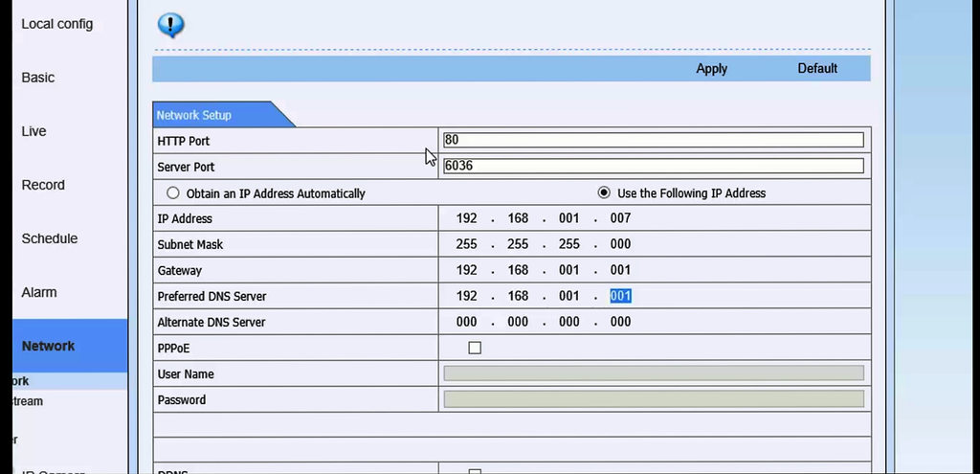Click Gateway last octet 001
980x474 pixels.
tap(620, 270)
